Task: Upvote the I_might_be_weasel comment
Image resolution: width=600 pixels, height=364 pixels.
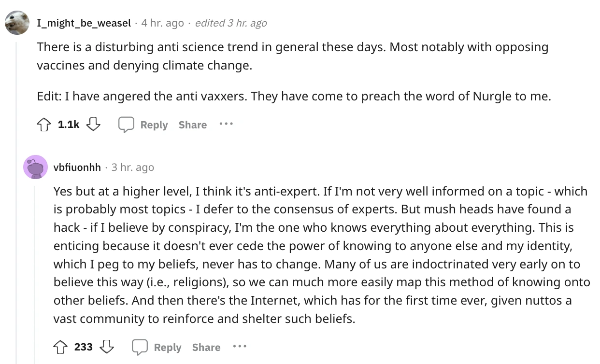Action: (x=43, y=125)
